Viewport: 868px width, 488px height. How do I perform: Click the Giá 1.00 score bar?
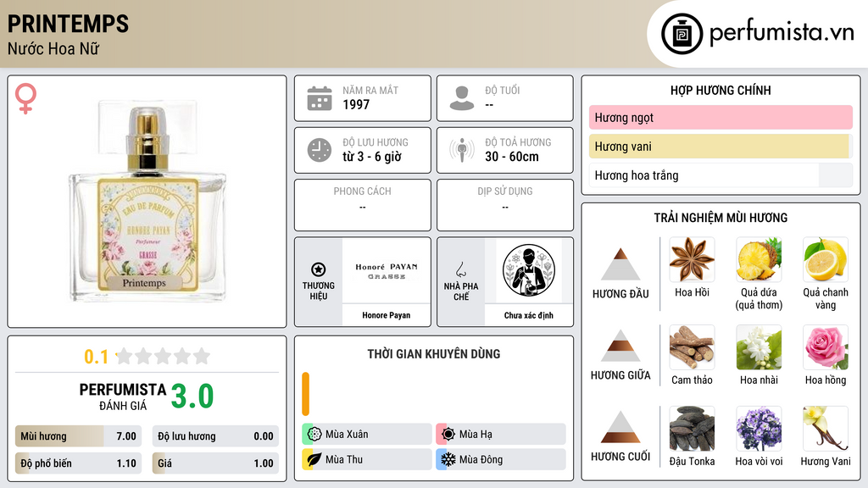[x=215, y=463]
